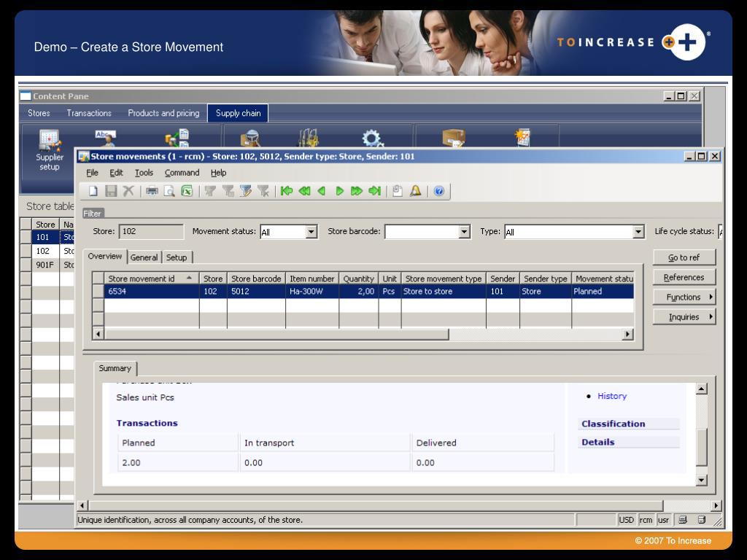Open the Command menu
Viewport: 747px width, 560px height.
[182, 173]
